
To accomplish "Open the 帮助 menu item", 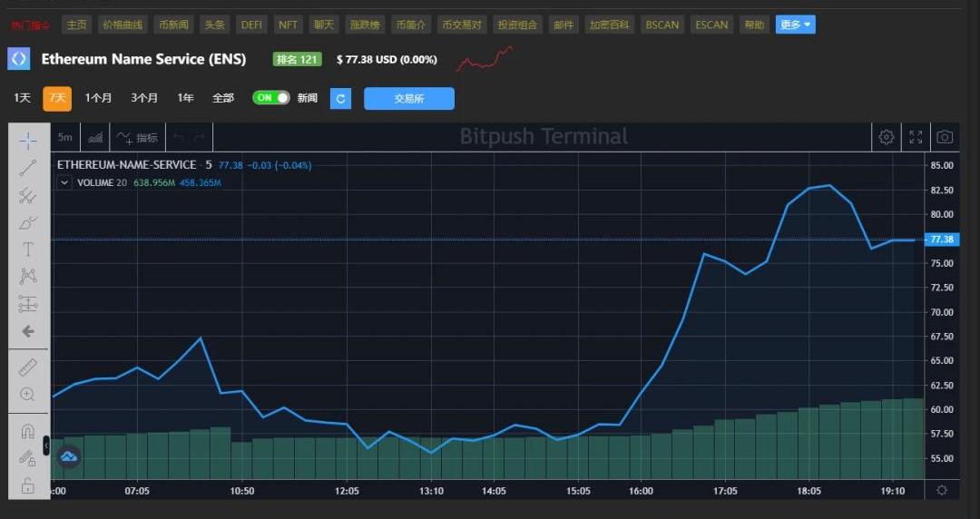I will click(754, 24).
